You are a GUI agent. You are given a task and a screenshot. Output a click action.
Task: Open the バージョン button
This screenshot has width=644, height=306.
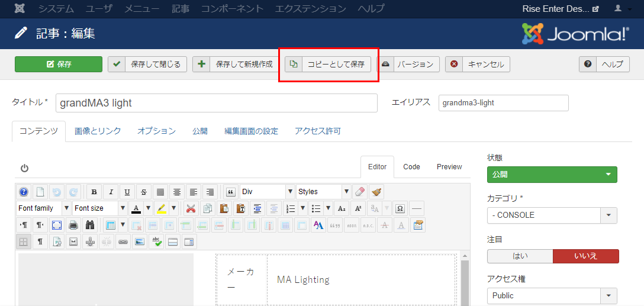click(408, 65)
